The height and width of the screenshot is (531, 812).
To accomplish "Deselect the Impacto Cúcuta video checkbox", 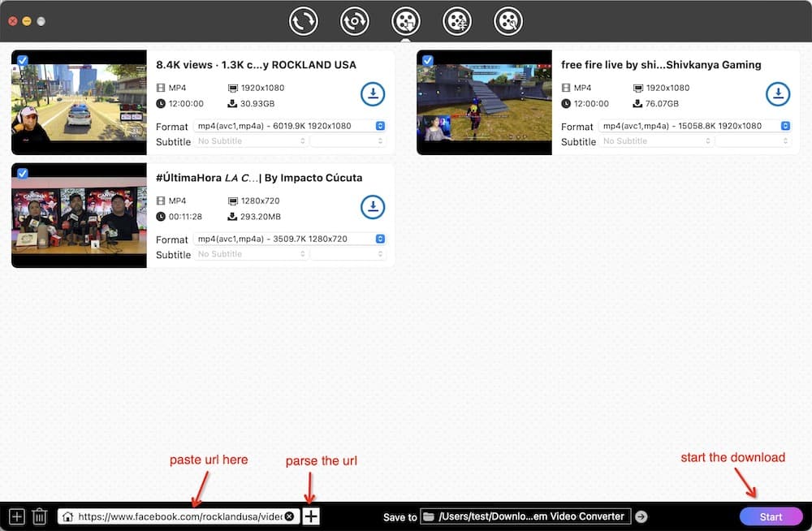I will pos(22,173).
